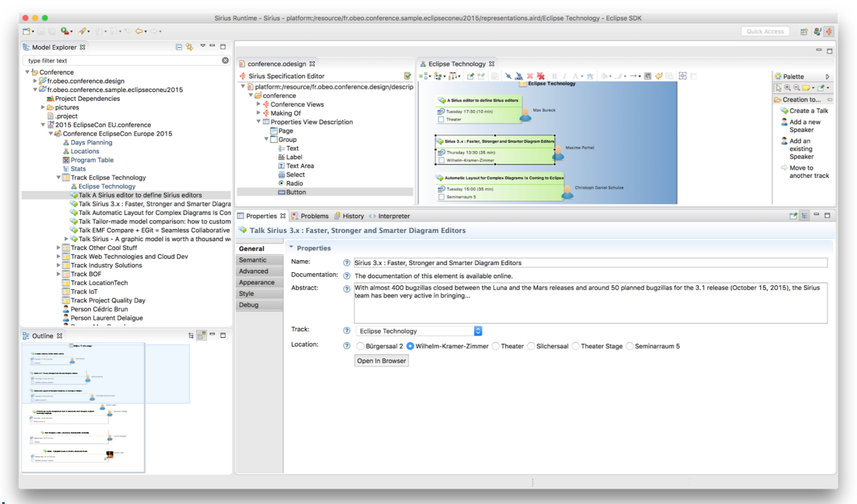Click the Open In Browser button
Viewport: 857px width, 504px height.
pos(381,361)
